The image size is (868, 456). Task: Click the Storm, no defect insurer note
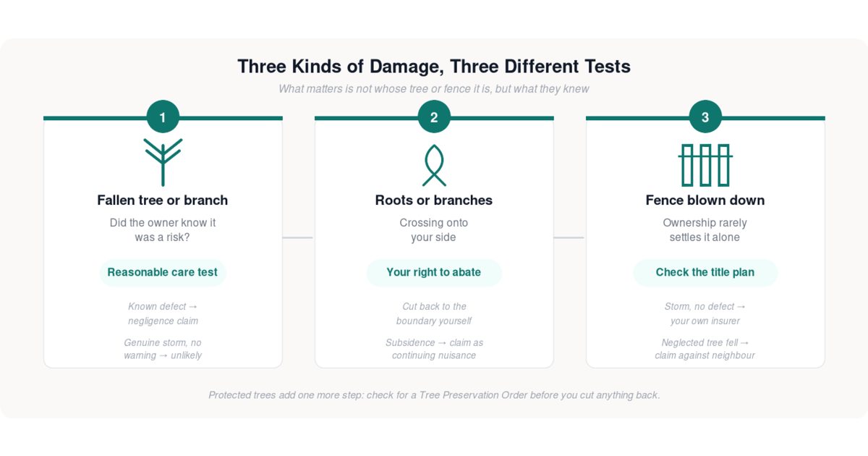click(705, 313)
